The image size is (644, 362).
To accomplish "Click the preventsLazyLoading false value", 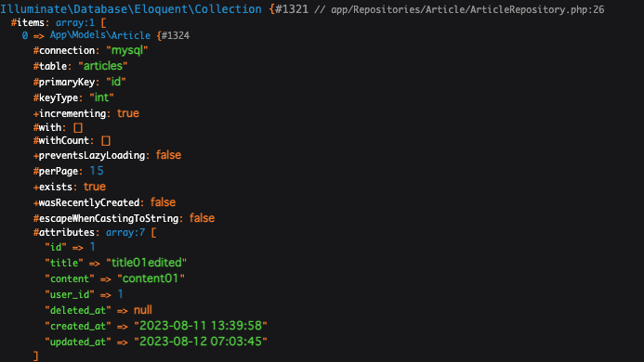I will (168, 155).
